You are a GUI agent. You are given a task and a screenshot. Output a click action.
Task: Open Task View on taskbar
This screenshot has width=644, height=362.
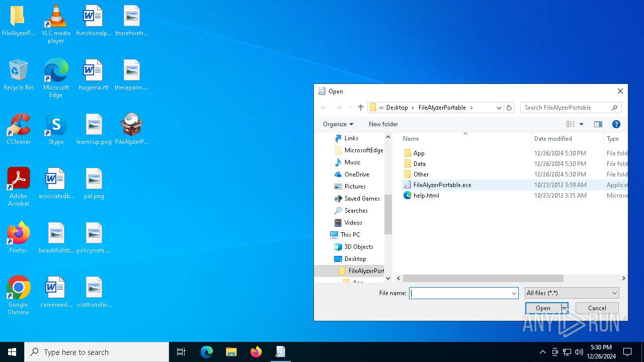point(181,352)
